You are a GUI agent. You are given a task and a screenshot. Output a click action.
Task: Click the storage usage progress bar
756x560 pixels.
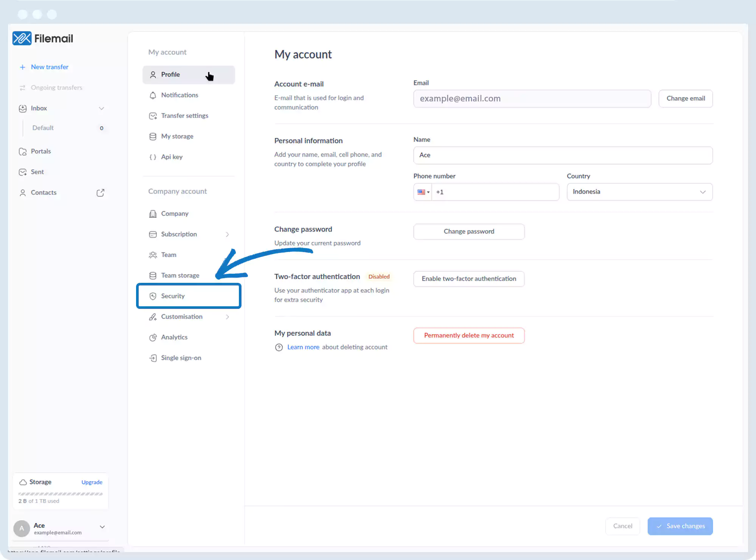point(60,494)
